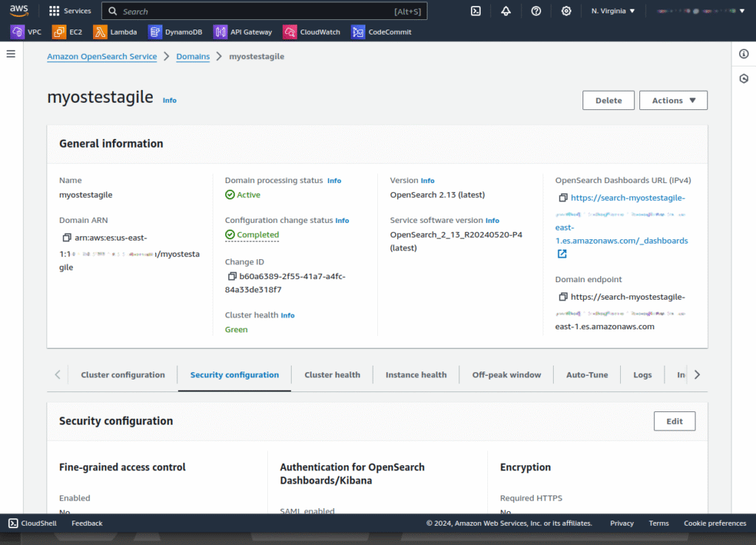This screenshot has width=756, height=545.
Task: Open the account menu dropdown
Action: [x=701, y=10]
